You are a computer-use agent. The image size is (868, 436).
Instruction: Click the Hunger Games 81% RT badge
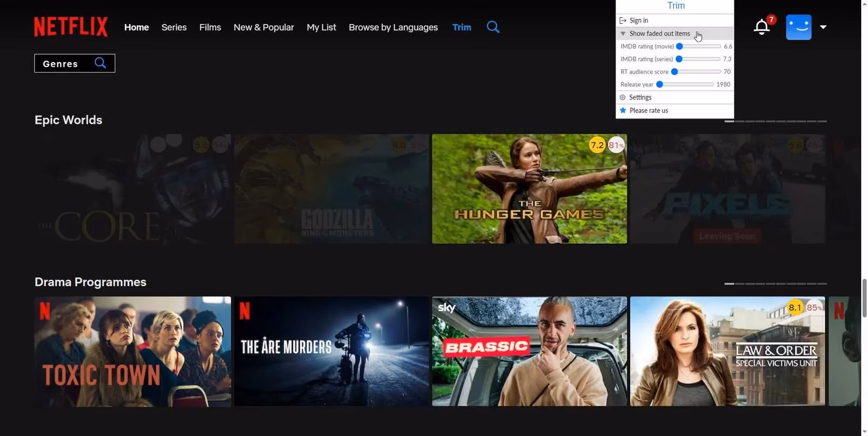[616, 144]
